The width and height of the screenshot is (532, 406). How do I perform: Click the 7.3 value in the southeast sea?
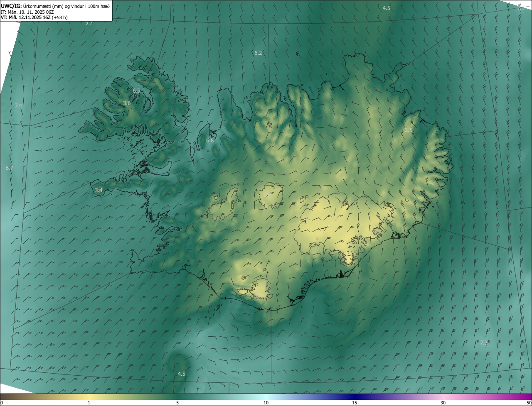(x=484, y=342)
